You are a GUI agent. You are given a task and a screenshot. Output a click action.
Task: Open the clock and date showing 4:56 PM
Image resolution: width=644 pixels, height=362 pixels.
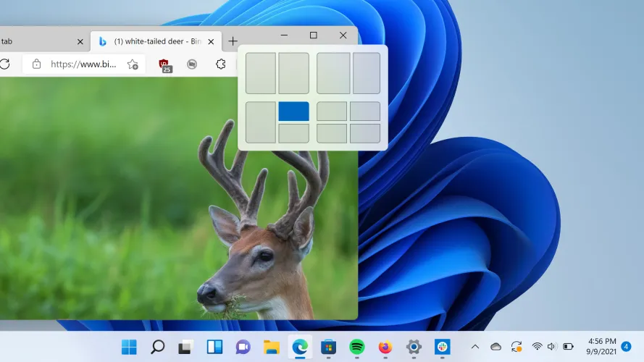point(601,347)
